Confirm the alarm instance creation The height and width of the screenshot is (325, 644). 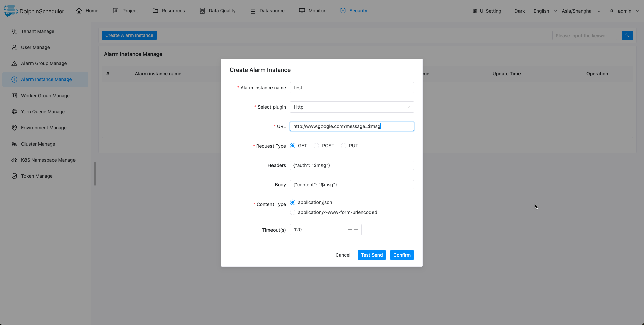click(402, 255)
